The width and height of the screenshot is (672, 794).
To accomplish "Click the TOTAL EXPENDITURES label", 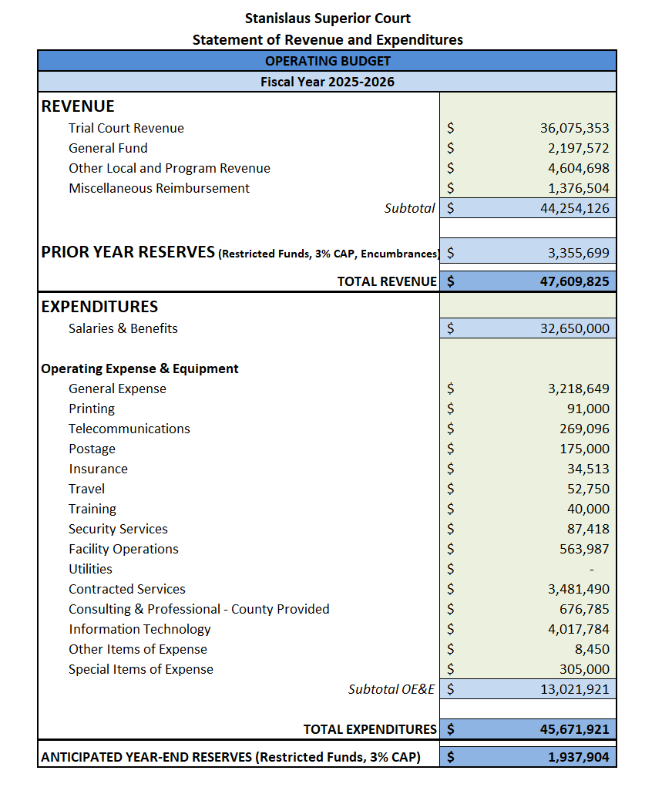I will pyautogui.click(x=378, y=728).
